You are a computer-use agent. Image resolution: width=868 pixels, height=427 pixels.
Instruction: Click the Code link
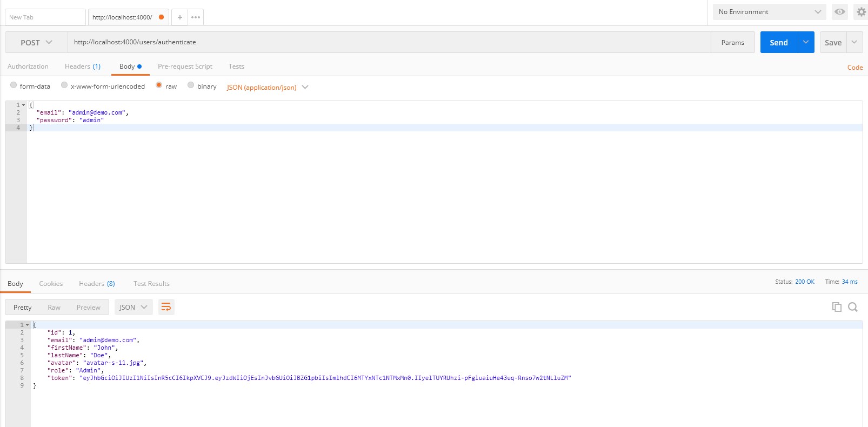click(854, 68)
